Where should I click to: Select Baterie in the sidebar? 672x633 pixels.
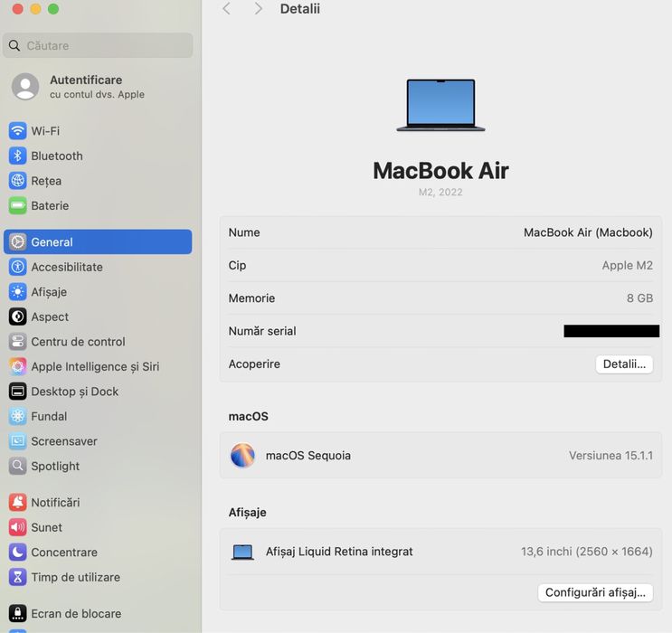tap(98, 205)
